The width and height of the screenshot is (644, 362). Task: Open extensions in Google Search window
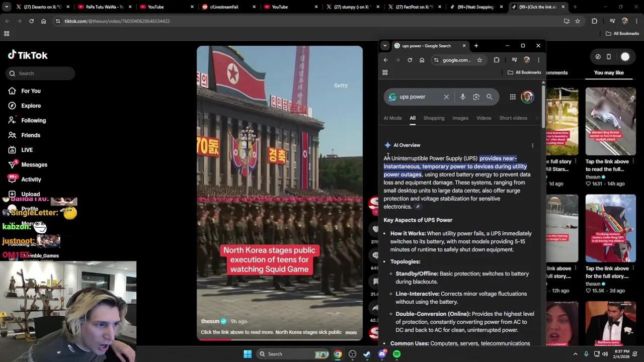click(497, 60)
